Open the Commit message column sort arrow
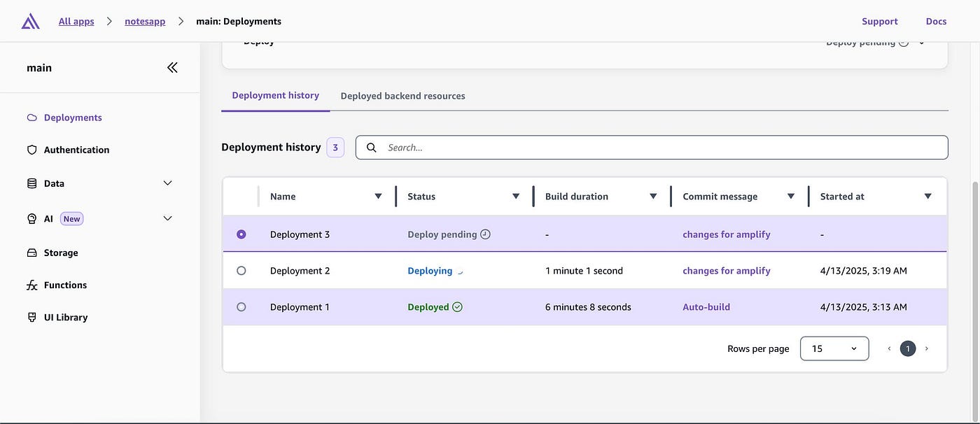This screenshot has width=980, height=424. click(x=791, y=197)
